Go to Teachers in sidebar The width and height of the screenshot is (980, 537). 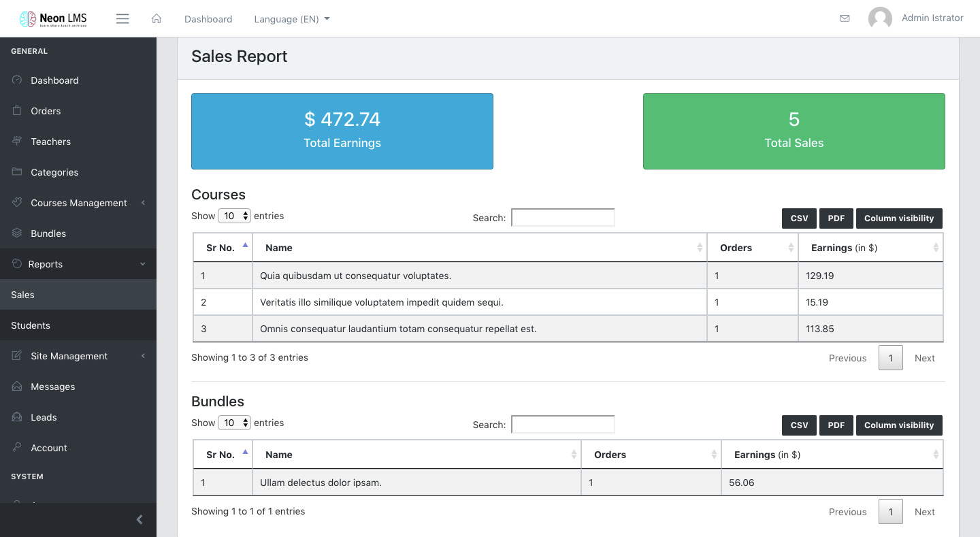(x=50, y=142)
